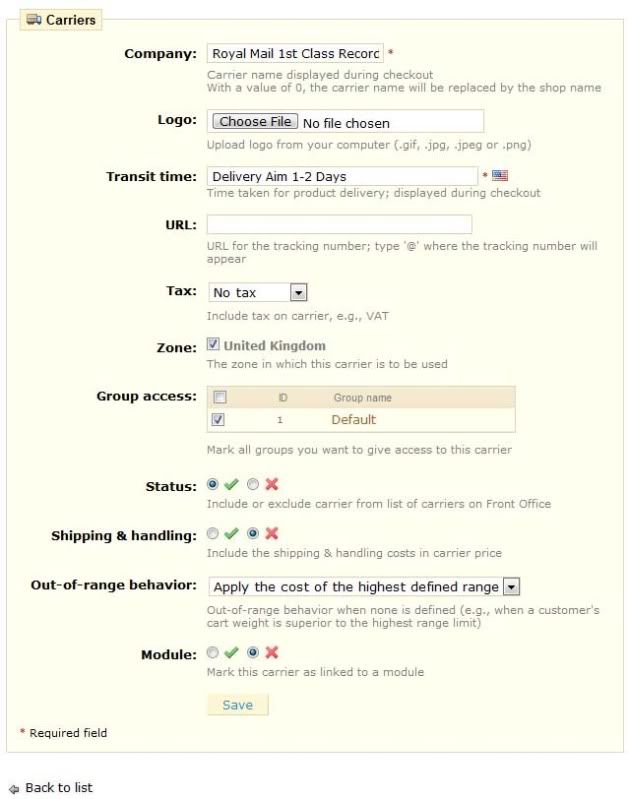The image size is (628, 799).
Task: Click the Choose File button
Action: point(255,122)
